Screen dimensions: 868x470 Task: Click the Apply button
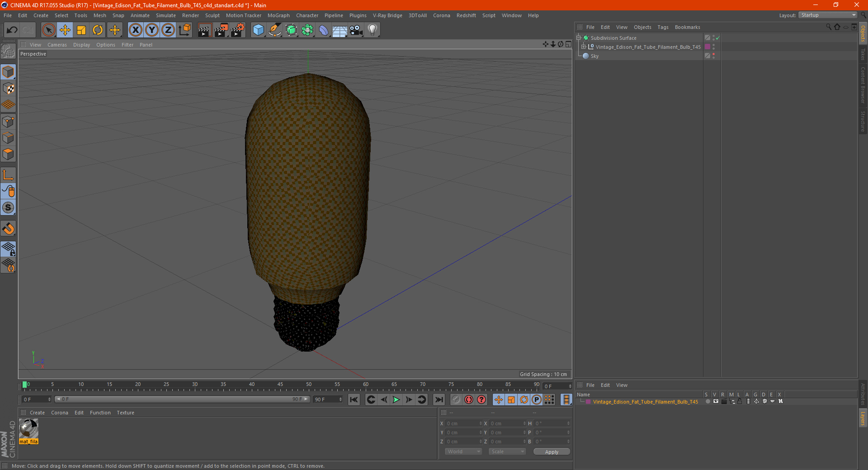(552, 452)
